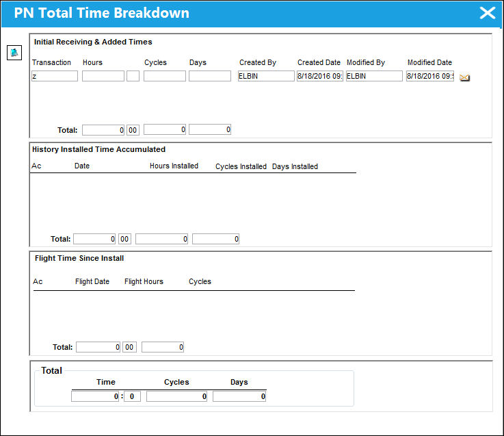Click the Cycles Installed column header
The width and height of the screenshot is (504, 436).
click(x=241, y=167)
